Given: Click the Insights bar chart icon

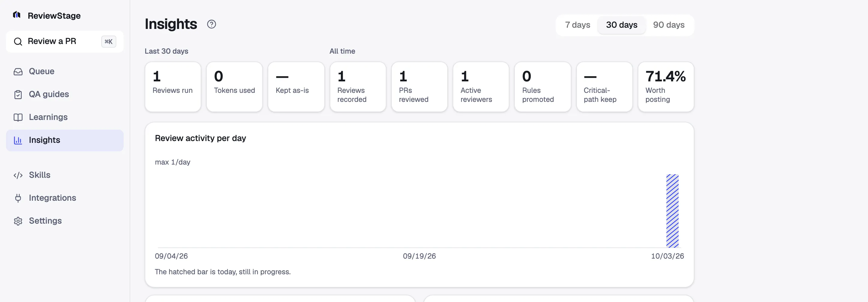Looking at the screenshot, I should [18, 140].
